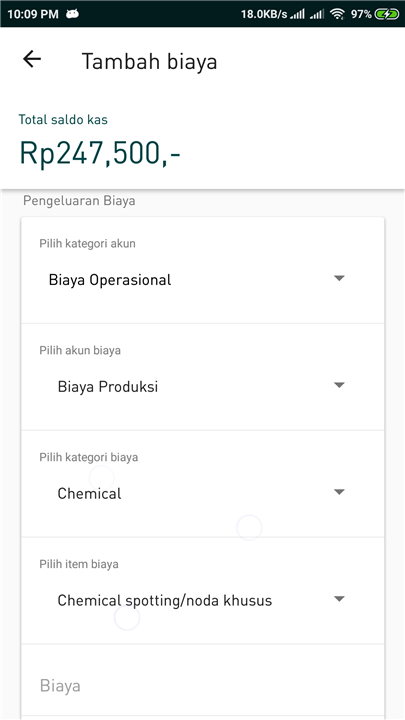Open the Pilih akun biaya selector
This screenshot has width=405, height=720.
202,377
